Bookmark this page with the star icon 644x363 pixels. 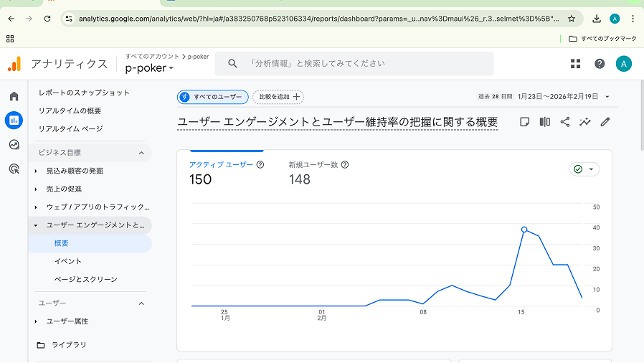pyautogui.click(x=572, y=19)
